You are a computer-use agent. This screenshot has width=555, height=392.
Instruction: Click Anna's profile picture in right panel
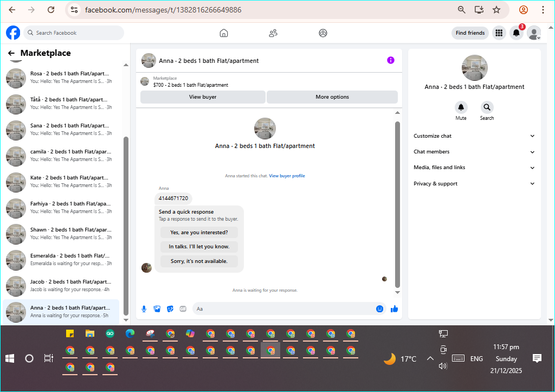point(475,68)
